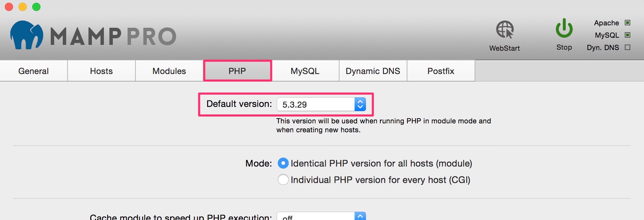The height and width of the screenshot is (220, 644).
Task: Maximize the window with green button
Action: coord(36,7)
